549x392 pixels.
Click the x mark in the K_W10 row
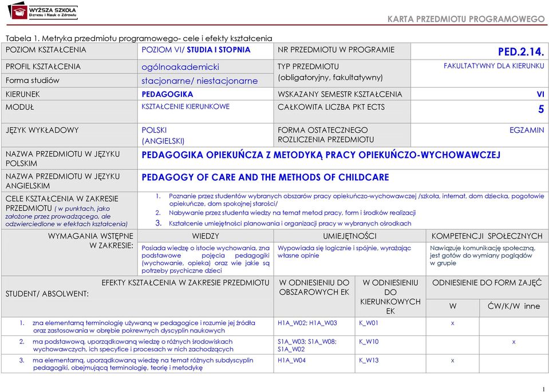point(514,342)
